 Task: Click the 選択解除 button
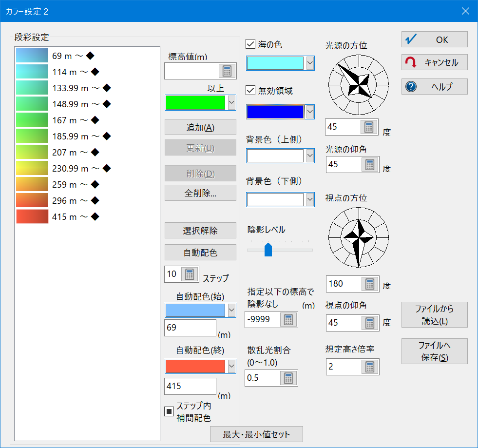[200, 230]
